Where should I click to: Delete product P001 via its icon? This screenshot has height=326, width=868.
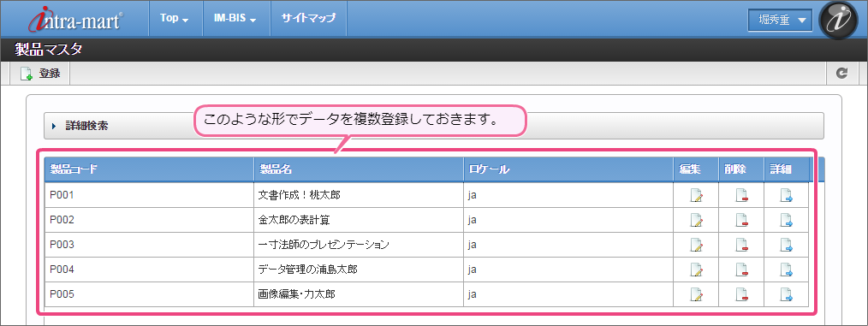click(741, 195)
